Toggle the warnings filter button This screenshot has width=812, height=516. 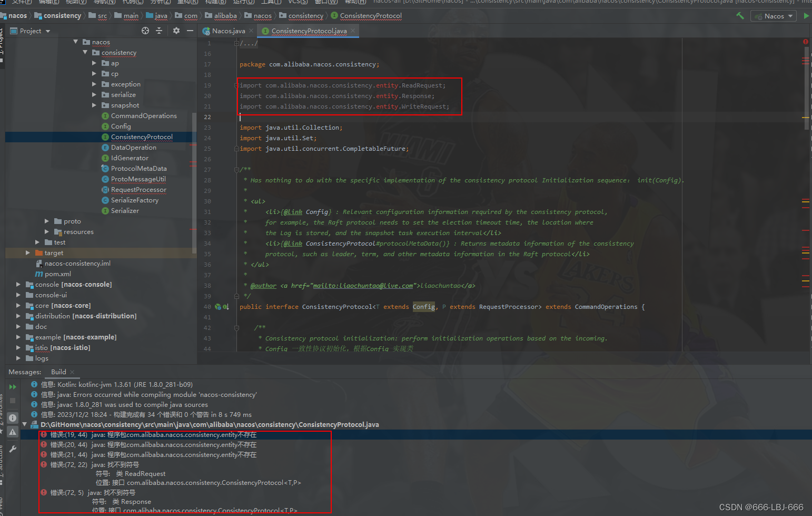tap(13, 432)
